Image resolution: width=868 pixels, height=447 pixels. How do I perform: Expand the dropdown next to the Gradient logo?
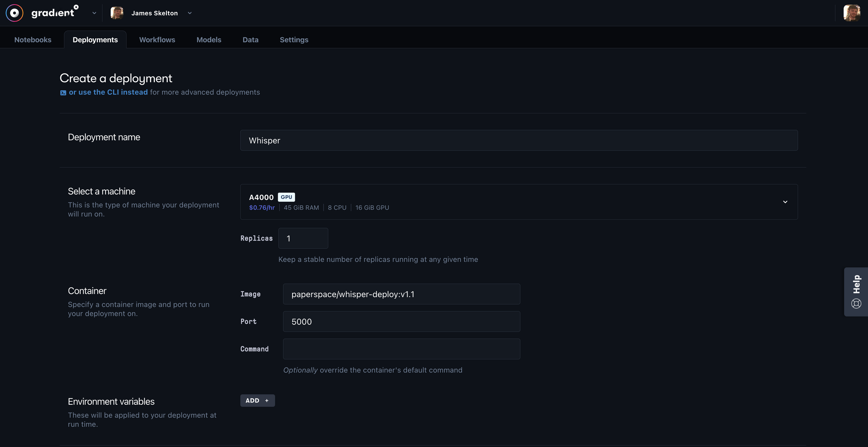94,13
